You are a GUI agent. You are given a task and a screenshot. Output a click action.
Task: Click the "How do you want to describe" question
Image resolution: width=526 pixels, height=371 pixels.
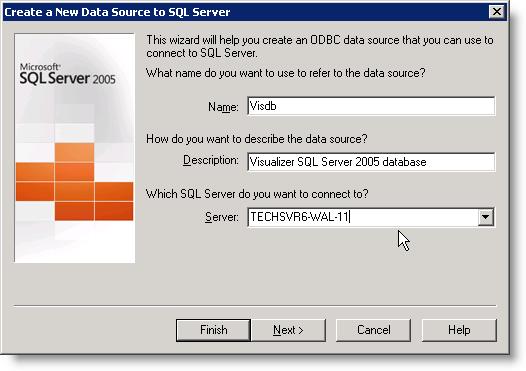point(257,139)
